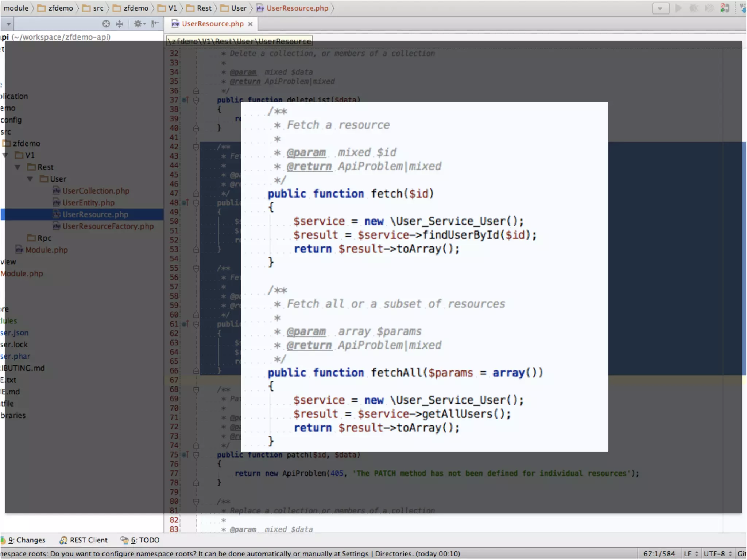Click the Debug bug icon in toolbar
This screenshot has height=560, width=747.
click(693, 8)
